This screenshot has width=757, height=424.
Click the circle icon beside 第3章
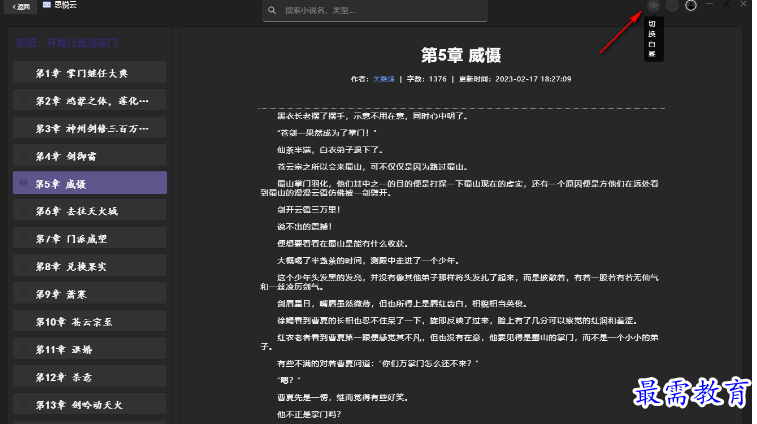[x=23, y=127]
